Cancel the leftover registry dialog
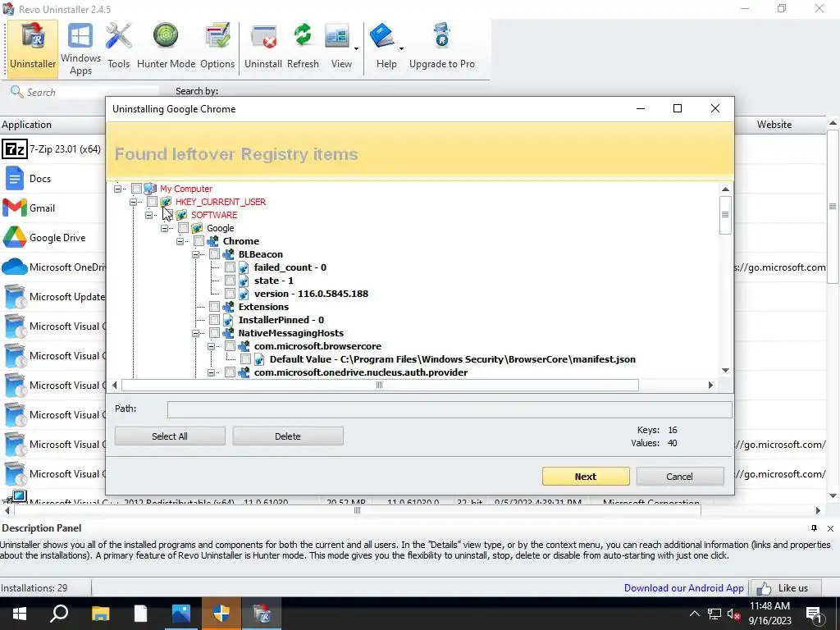The image size is (840, 630). pyautogui.click(x=680, y=477)
